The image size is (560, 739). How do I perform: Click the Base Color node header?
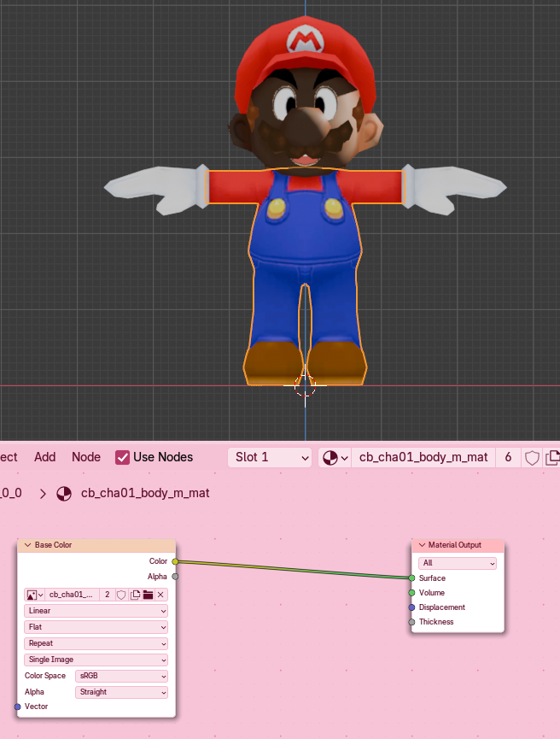coord(96,545)
